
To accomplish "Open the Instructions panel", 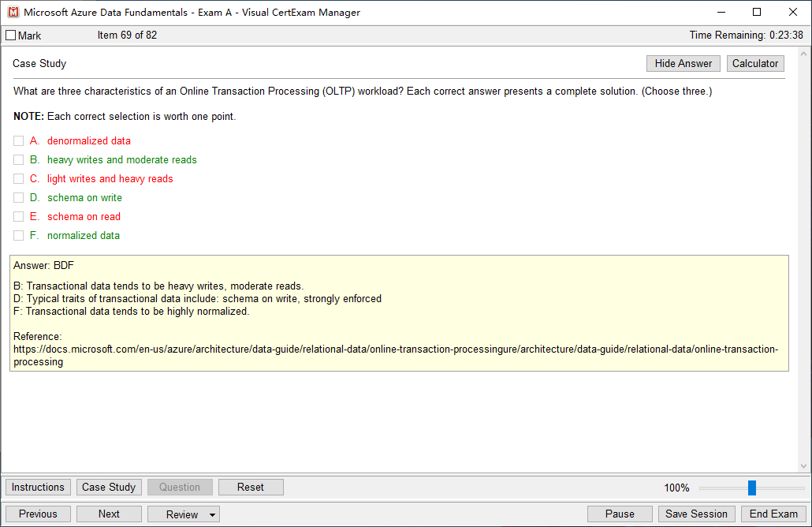I will (38, 488).
